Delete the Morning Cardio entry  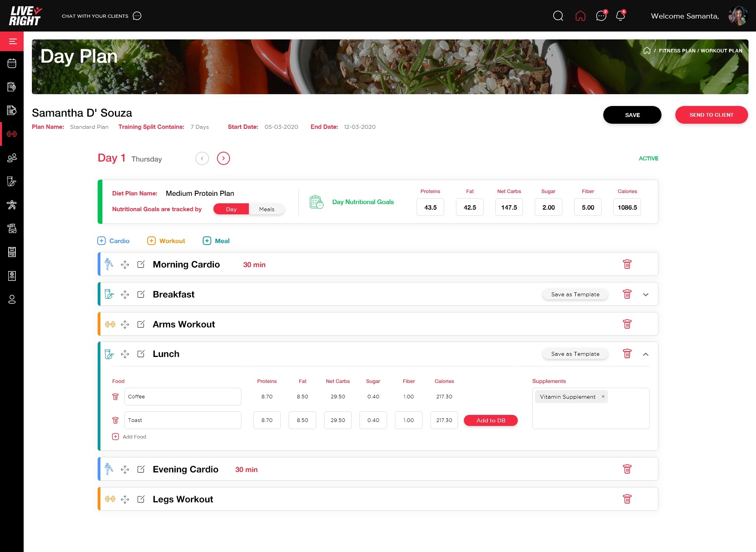(x=627, y=264)
